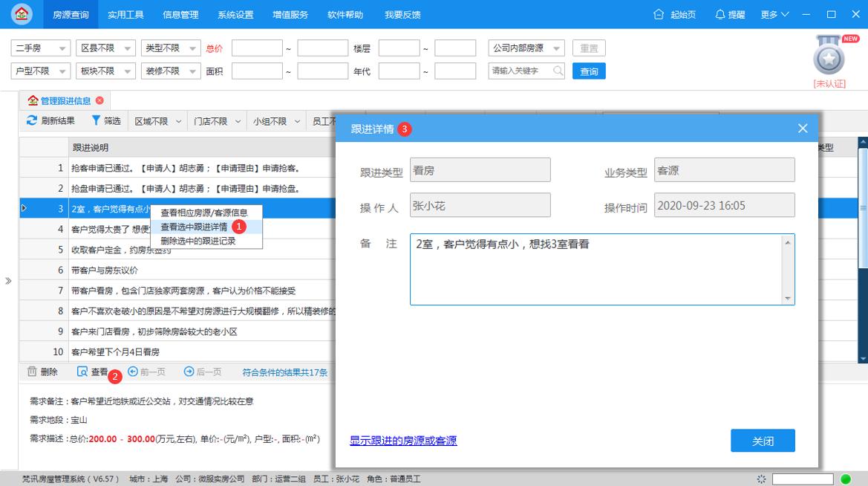868x486 pixels.
Task: Click the 未认证 certification badge icon
Action: 826,59
